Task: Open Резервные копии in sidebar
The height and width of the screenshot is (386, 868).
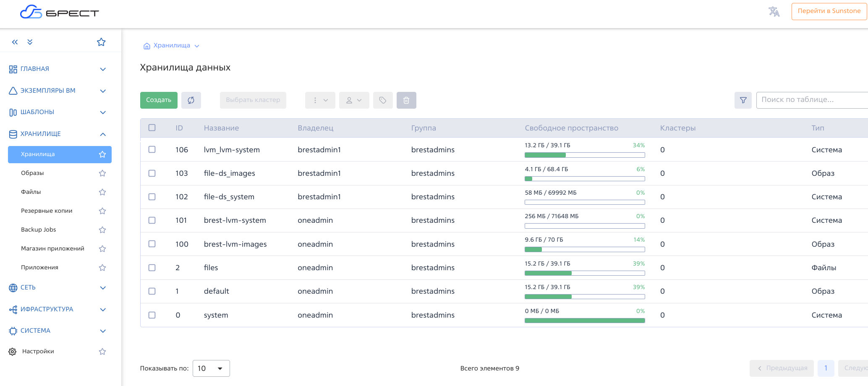Action: 47,211
